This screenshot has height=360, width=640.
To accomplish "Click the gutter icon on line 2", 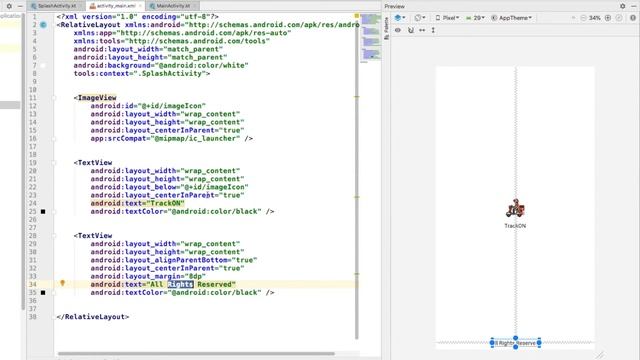I will 43,25.
